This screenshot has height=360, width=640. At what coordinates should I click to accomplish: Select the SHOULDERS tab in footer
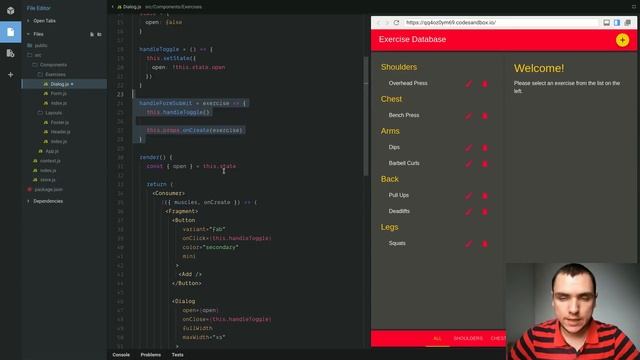pyautogui.click(x=468, y=338)
